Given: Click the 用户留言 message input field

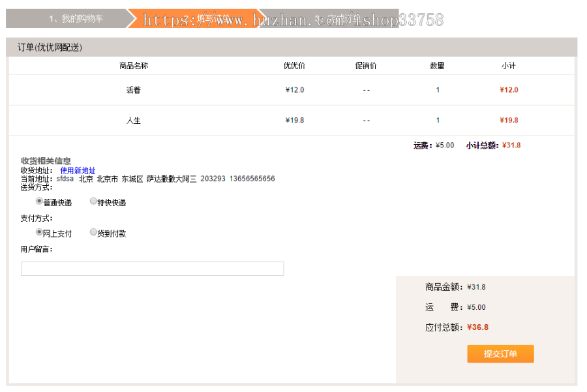Looking at the screenshot, I should point(152,268).
